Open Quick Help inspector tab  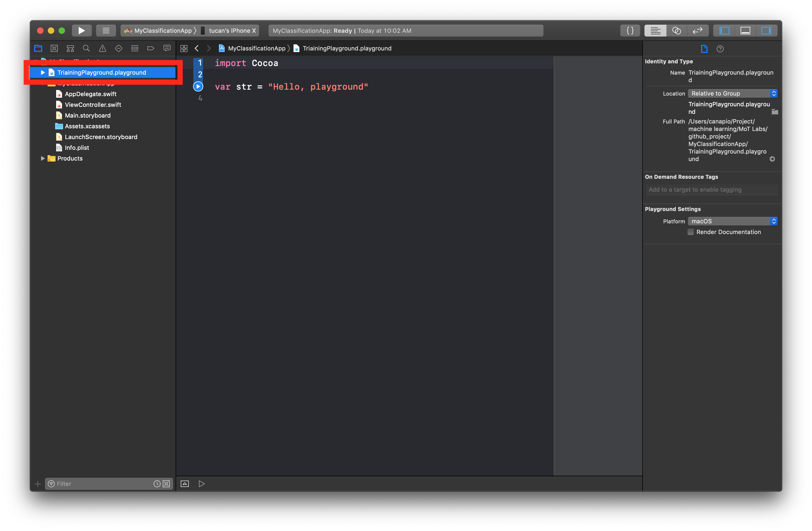point(720,49)
